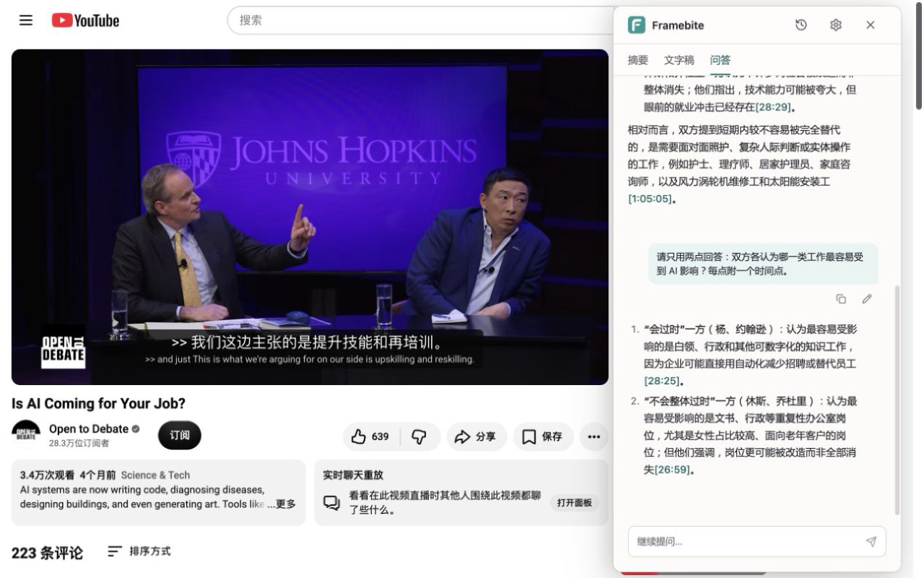Share the video via 分享 button
Screen dimensions: 924x578
tap(476, 436)
